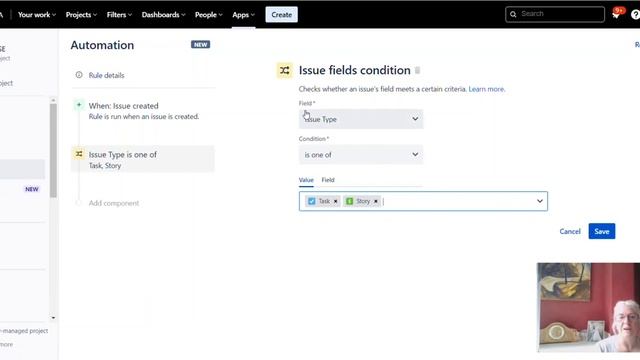640x360 pixels.
Task: Click the Save button
Action: pyautogui.click(x=602, y=231)
